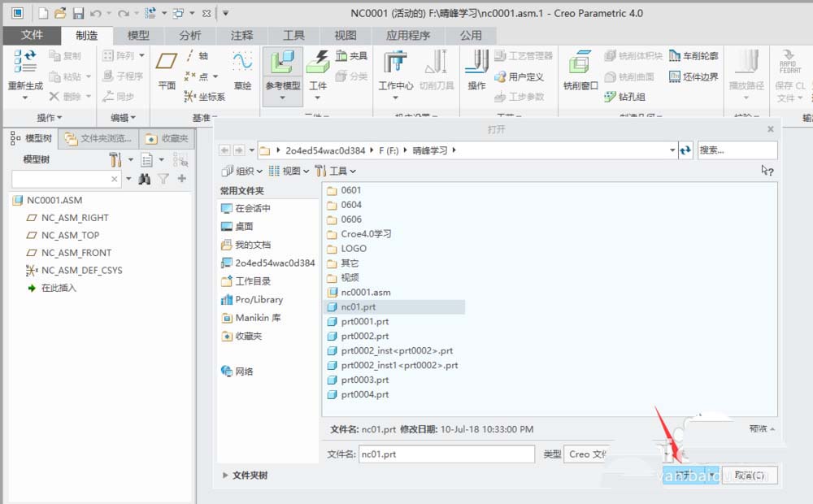Switch to the Analysis (分析) ribbon tab
Screen dimensions: 813x504
(189, 35)
